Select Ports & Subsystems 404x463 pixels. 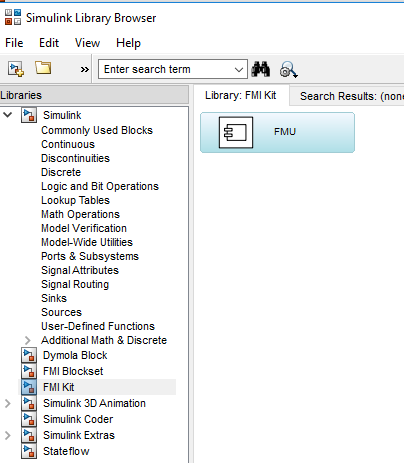tap(90, 256)
